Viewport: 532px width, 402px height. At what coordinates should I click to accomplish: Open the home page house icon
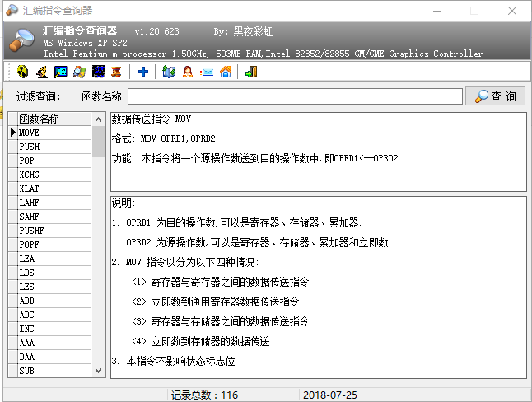pyautogui.click(x=226, y=72)
